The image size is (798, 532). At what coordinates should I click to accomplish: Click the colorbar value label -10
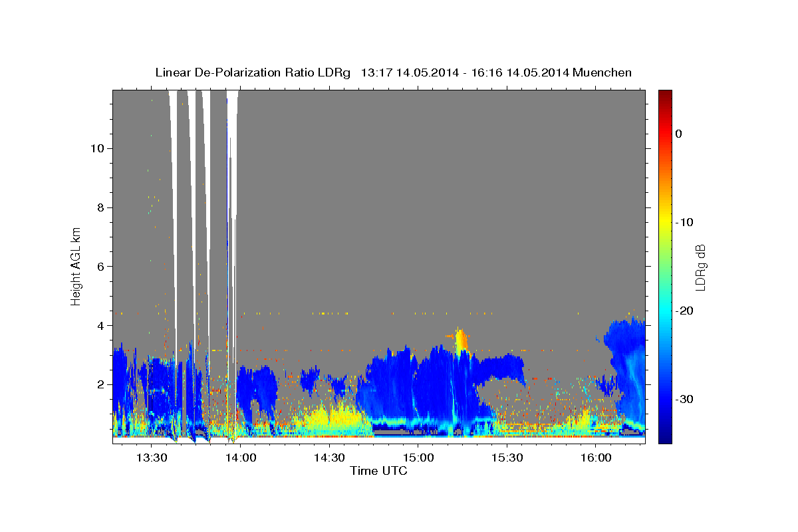tap(684, 222)
